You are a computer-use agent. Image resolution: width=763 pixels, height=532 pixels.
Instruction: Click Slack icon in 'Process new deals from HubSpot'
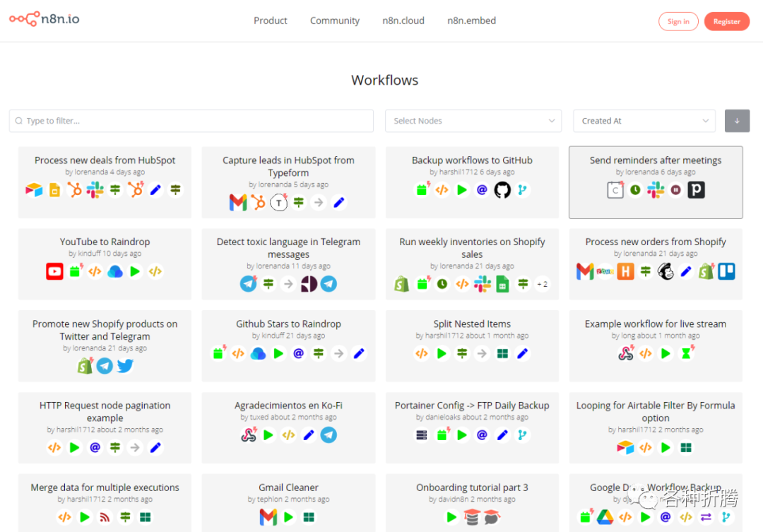pos(95,190)
